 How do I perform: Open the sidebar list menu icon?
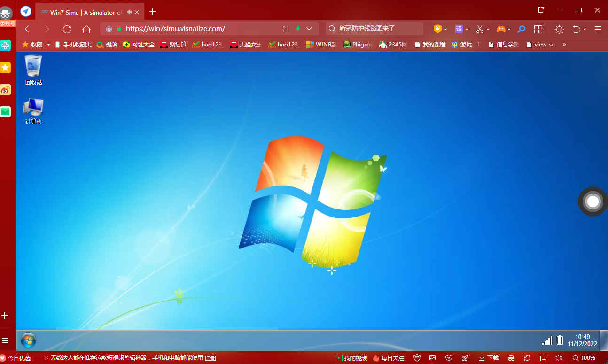click(x=5, y=340)
